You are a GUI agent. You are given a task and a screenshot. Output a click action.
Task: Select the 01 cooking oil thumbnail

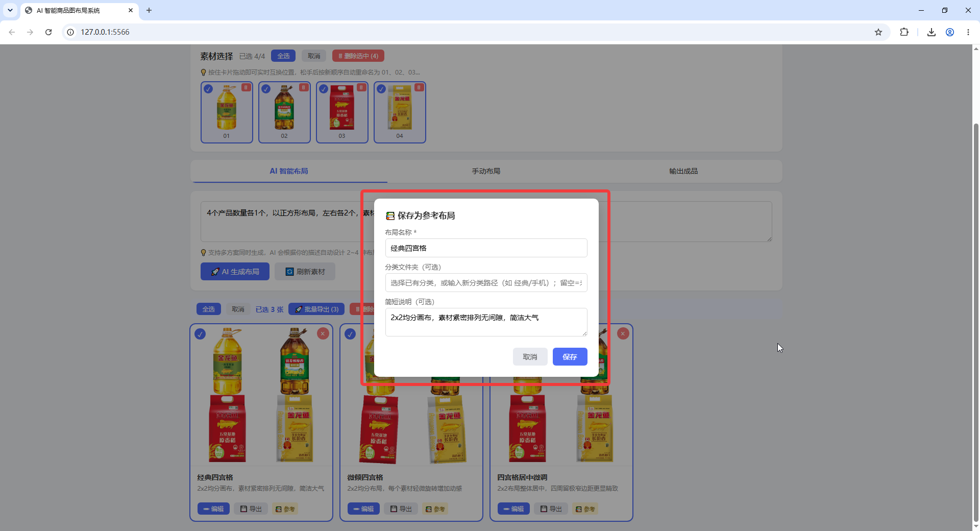(x=227, y=112)
